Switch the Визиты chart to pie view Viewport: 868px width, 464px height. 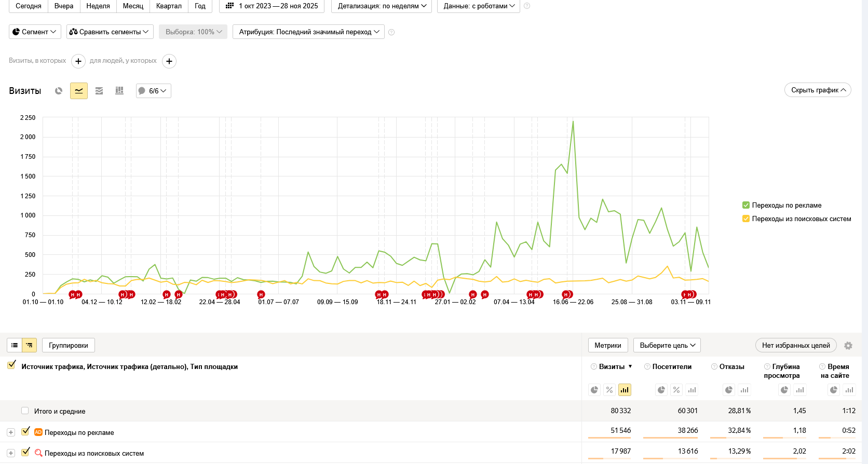click(x=59, y=91)
